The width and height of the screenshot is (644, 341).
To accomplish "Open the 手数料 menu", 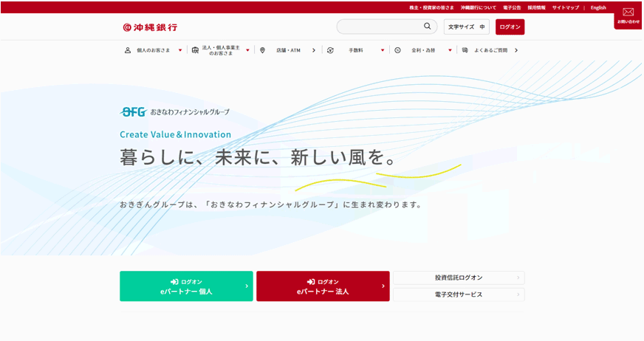I will (x=356, y=50).
